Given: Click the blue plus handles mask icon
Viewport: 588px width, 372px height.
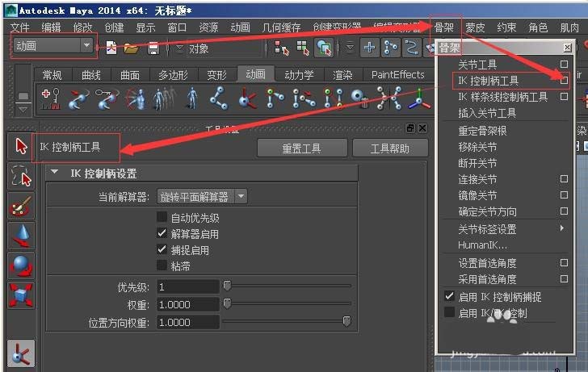Looking at the screenshot, I should (369, 48).
